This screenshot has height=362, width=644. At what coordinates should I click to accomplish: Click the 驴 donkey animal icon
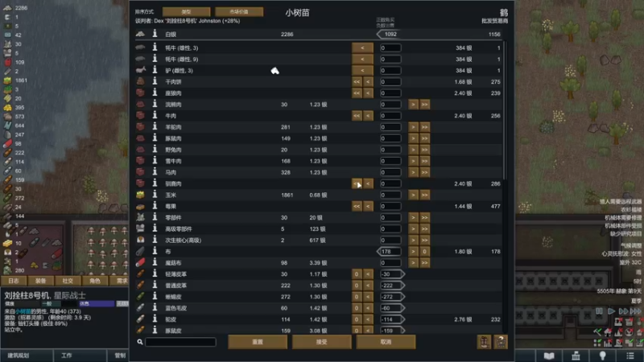(x=140, y=70)
